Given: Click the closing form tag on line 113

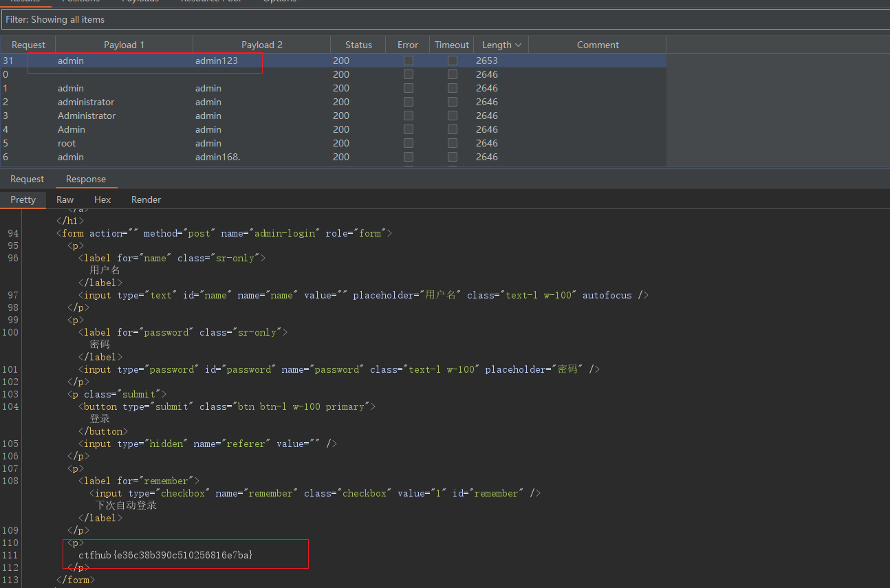Looking at the screenshot, I should click(76, 580).
